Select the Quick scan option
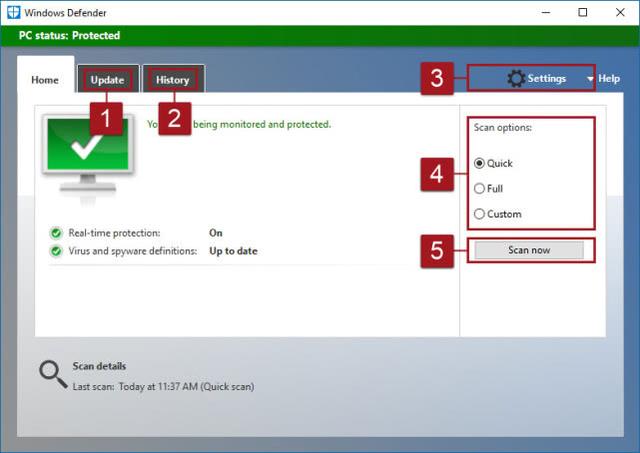The width and height of the screenshot is (640, 453). tap(480, 163)
